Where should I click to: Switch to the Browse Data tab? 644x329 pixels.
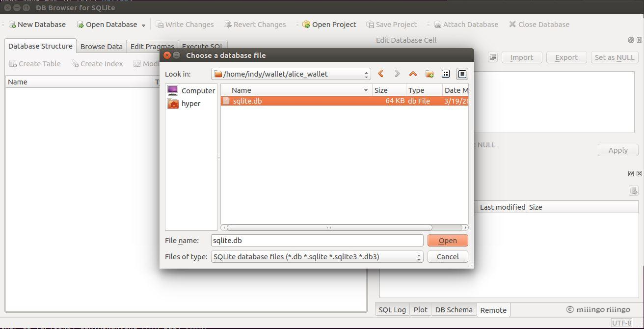pos(101,47)
